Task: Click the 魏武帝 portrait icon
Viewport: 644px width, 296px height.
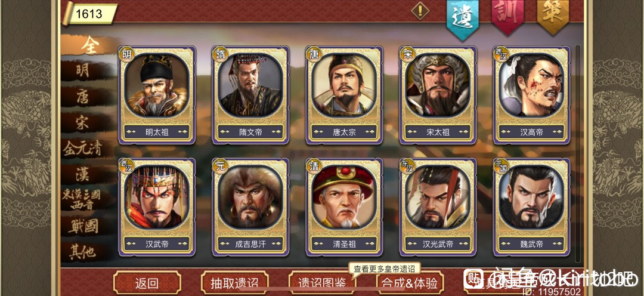Action: point(531,198)
